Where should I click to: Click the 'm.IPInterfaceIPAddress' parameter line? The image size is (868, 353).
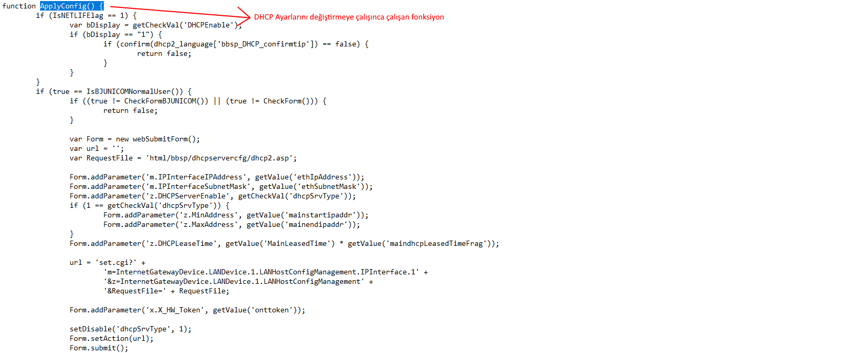click(217, 177)
